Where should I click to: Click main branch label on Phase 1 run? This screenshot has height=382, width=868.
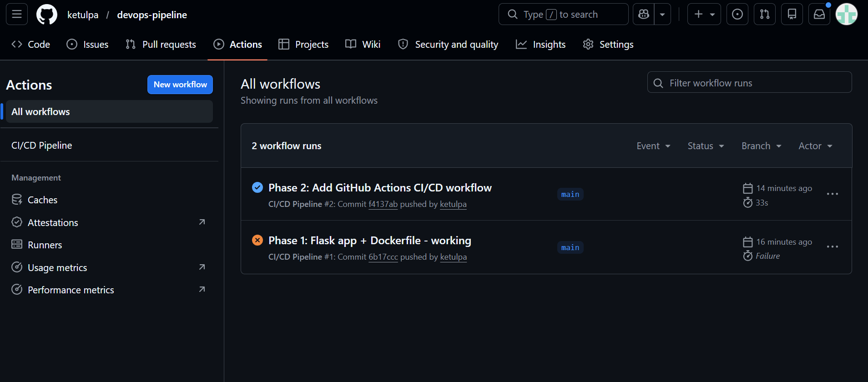tap(570, 247)
